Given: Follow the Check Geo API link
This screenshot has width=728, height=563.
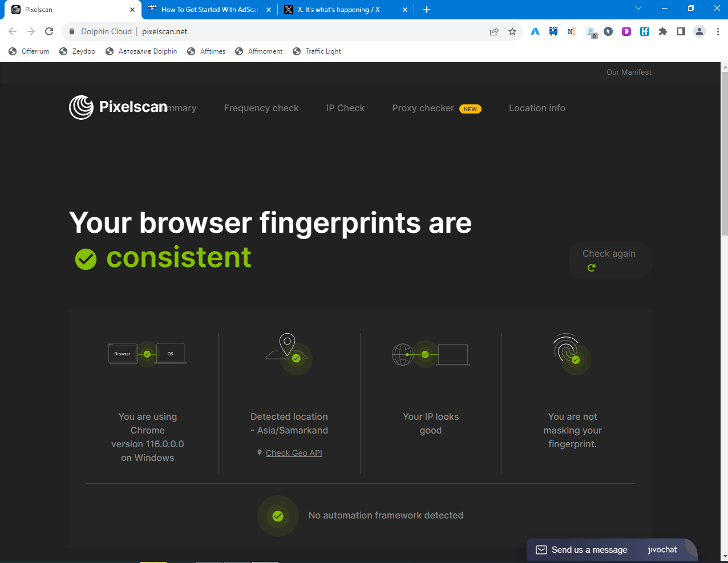Looking at the screenshot, I should point(294,453).
